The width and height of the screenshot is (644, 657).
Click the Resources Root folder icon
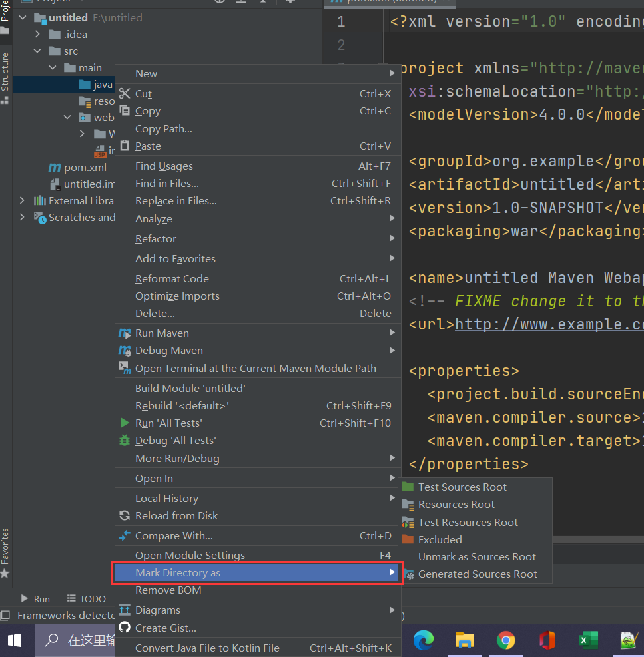coord(408,505)
